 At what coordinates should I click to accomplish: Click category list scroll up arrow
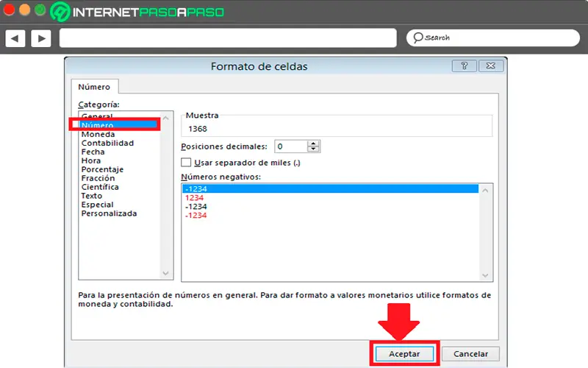click(166, 118)
